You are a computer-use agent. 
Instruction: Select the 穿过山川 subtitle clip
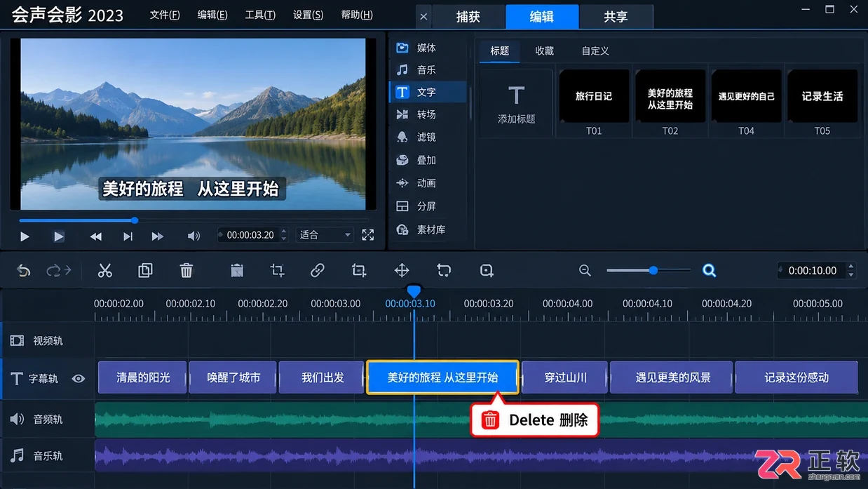click(x=565, y=377)
